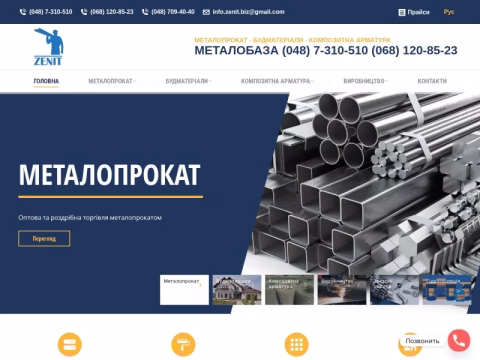Screen dimensions: 480x360
Task: Call the number (048) 709-40-40 in top bar
Action: pos(173,12)
